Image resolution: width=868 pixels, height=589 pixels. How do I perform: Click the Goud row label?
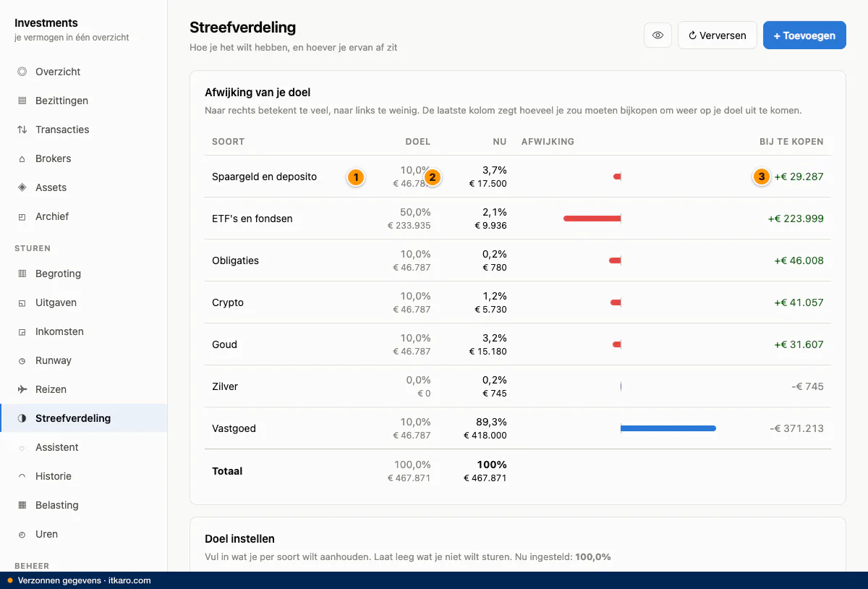click(x=224, y=344)
